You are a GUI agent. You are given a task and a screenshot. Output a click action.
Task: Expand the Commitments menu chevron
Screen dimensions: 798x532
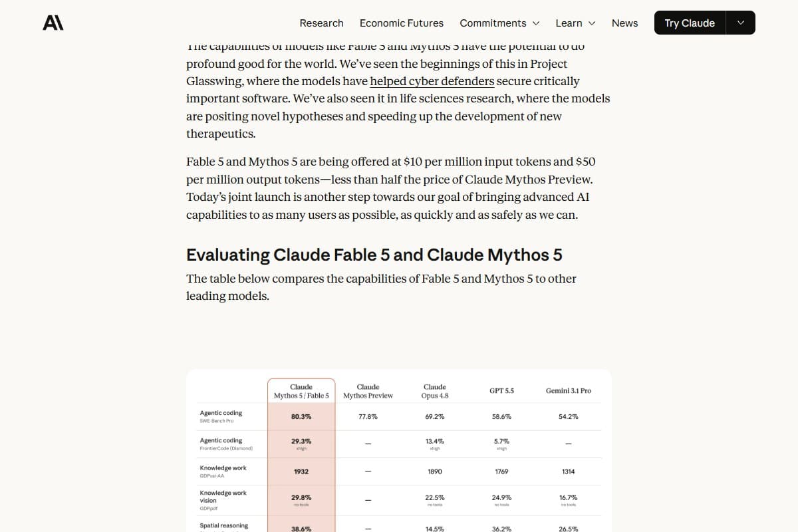(536, 23)
